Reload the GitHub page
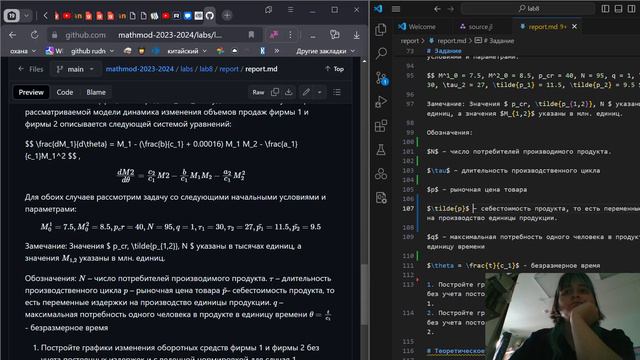The width and height of the screenshot is (640, 360). point(34,35)
